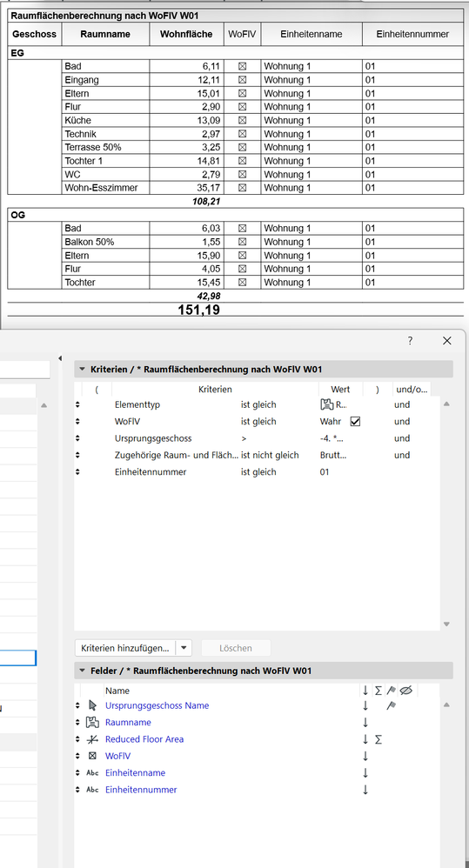Click the sort arrow for Reduced Floor Area field

(365, 739)
